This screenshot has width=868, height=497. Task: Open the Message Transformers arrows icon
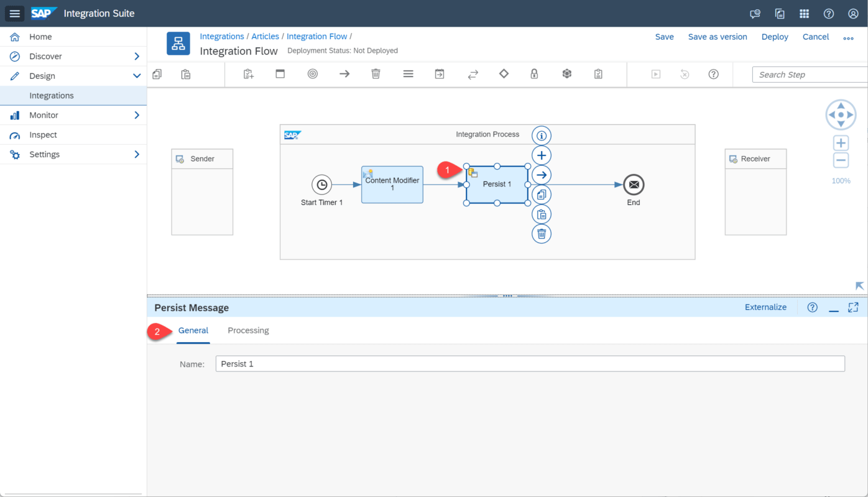click(473, 74)
